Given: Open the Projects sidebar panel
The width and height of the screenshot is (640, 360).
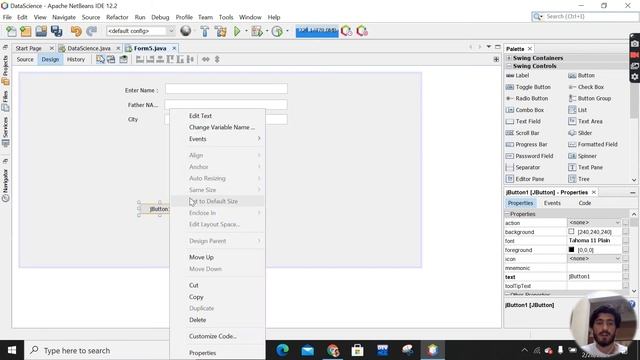Looking at the screenshot, I should pyautogui.click(x=5, y=69).
